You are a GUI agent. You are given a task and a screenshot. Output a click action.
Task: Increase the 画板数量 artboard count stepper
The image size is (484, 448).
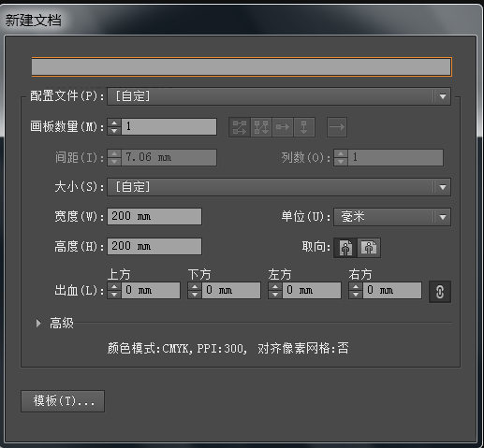114,123
